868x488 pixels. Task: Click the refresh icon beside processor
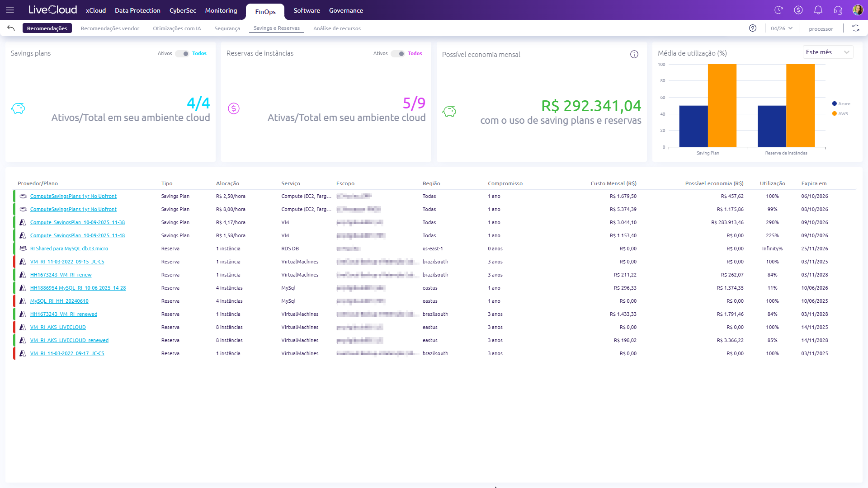click(856, 28)
